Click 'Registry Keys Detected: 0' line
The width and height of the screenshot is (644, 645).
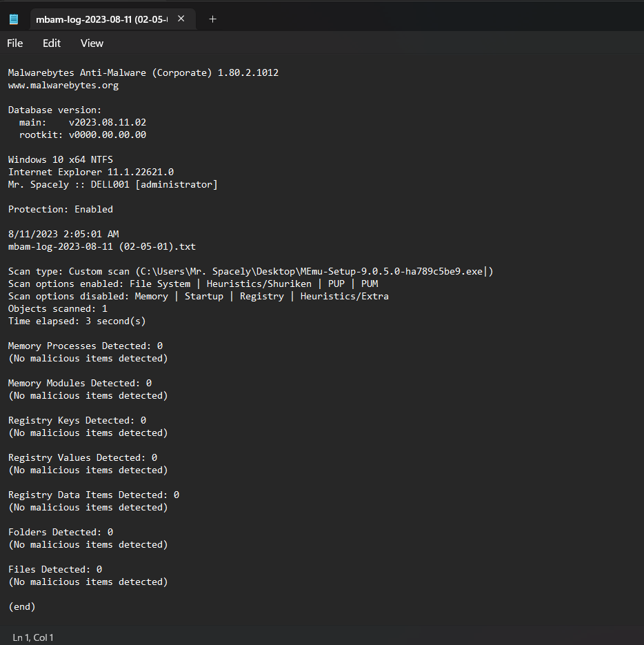click(77, 420)
